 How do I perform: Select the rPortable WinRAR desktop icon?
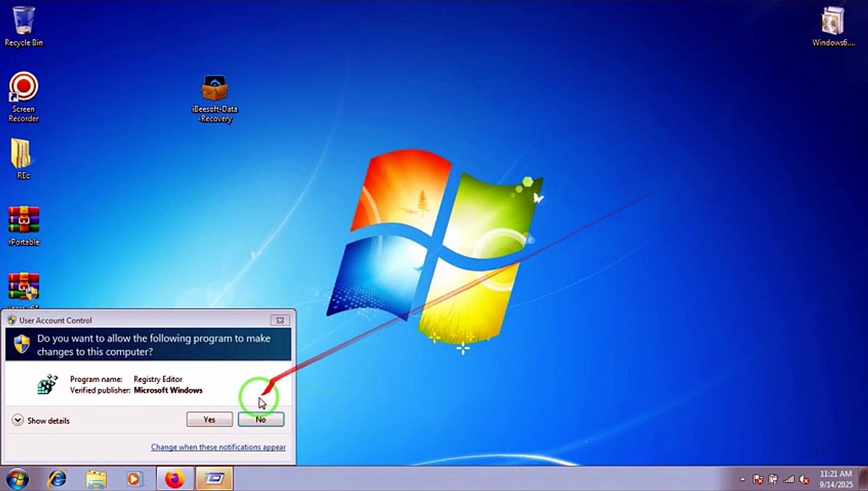pos(24,226)
